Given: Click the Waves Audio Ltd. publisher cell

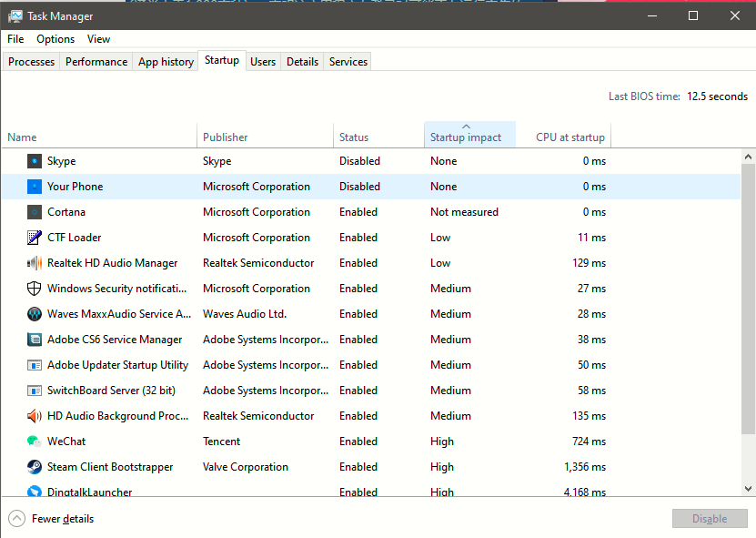Looking at the screenshot, I should click(x=245, y=314).
